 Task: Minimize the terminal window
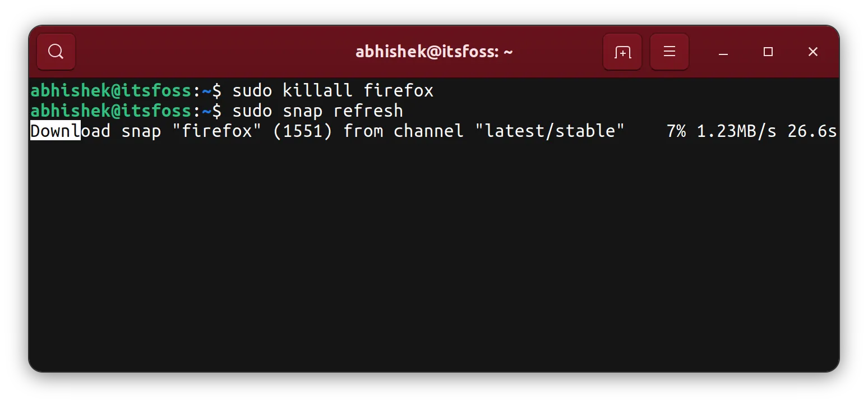coord(723,52)
